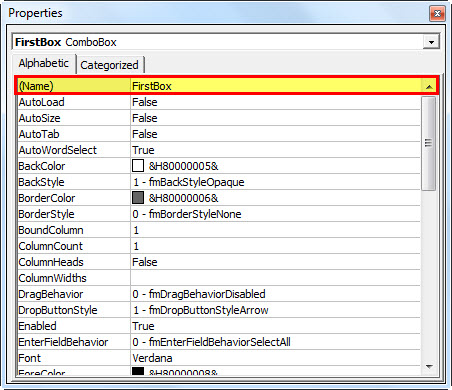Select the AutoWordSelect property
Image resolution: width=452 pixels, height=390 pixels.
pyautogui.click(x=58, y=150)
